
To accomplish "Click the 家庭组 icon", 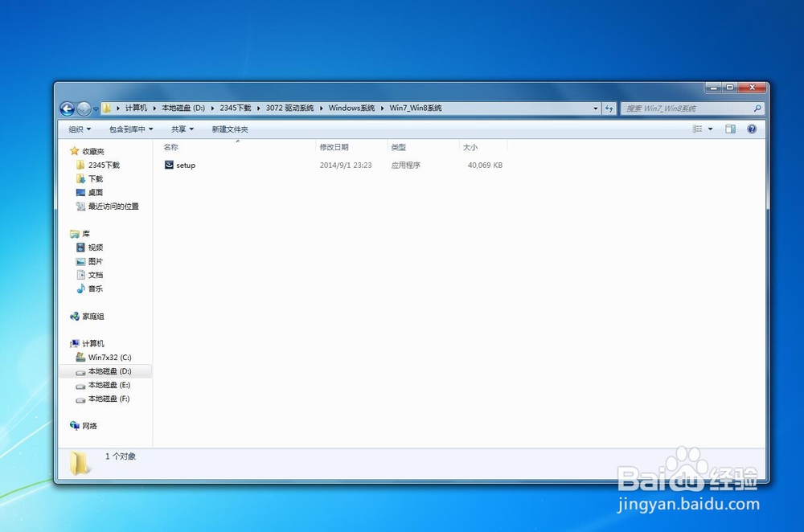I will pos(74,317).
